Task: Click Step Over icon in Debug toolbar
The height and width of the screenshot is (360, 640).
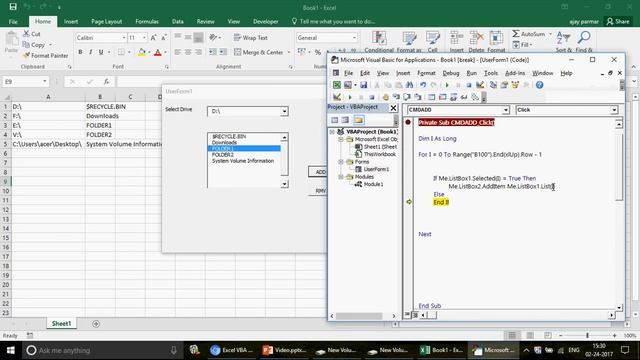Action: pos(407,97)
